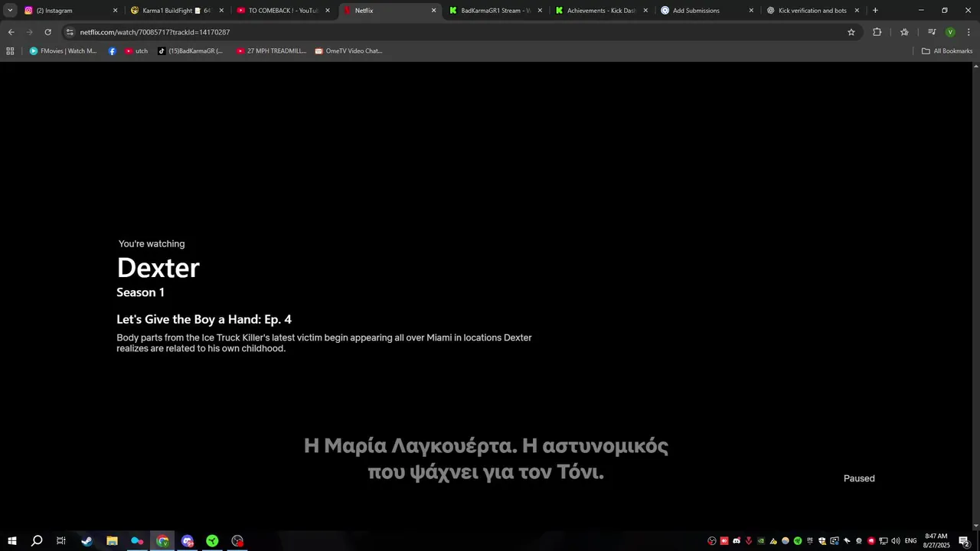Open the Chrome three-dot menu
This screenshot has width=980, height=551.
point(969,32)
